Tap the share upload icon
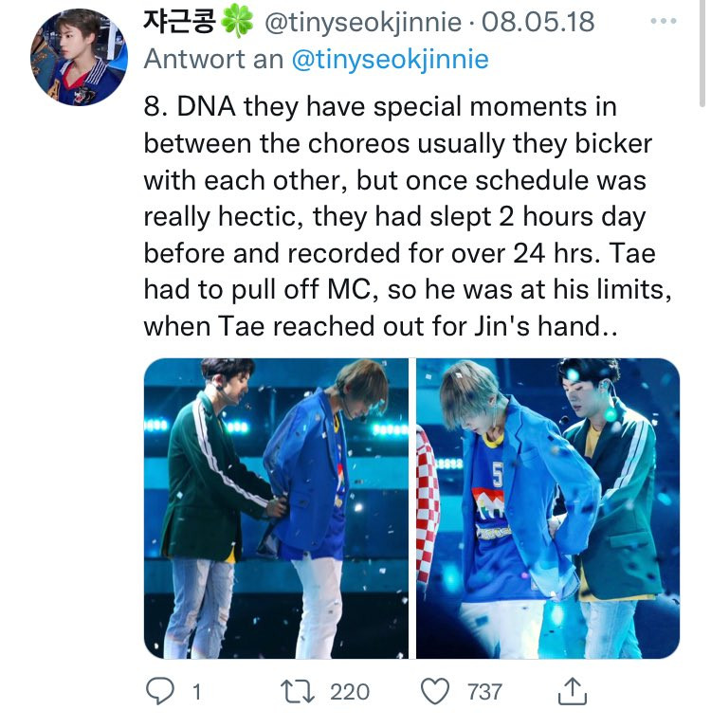The width and height of the screenshot is (711, 728). pos(573,691)
